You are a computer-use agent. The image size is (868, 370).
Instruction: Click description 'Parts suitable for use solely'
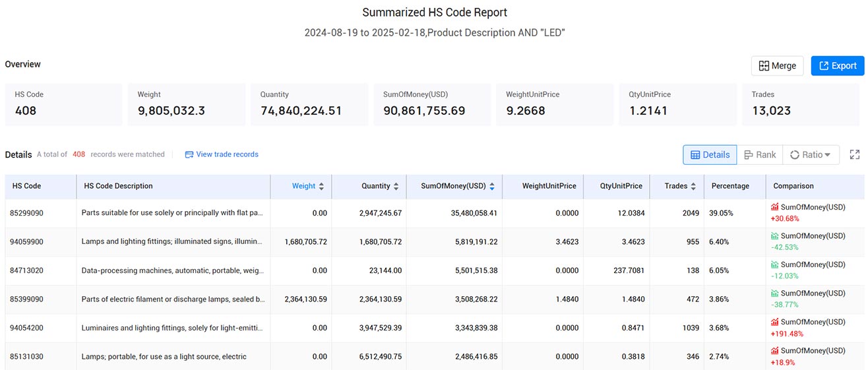tap(173, 213)
